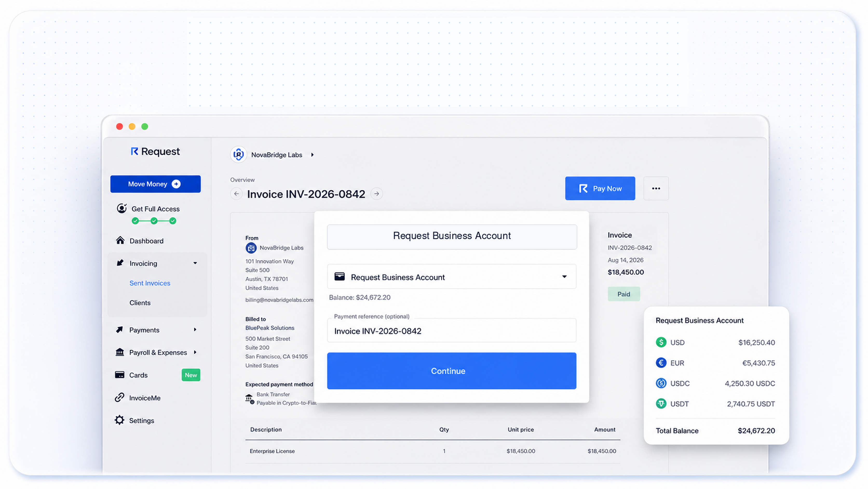Expand the NovaBridge Labs organization switcher arrow
868x489 pixels.
pyautogui.click(x=312, y=155)
